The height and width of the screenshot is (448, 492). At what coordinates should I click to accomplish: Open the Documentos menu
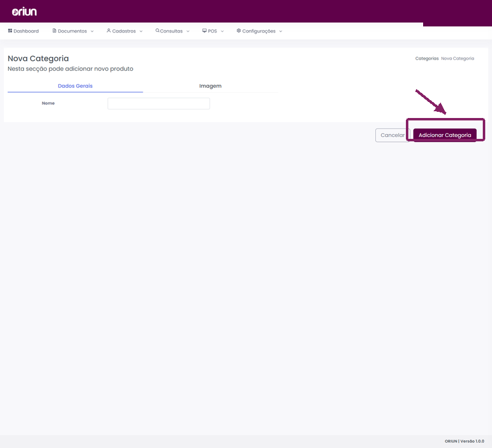[73, 31]
